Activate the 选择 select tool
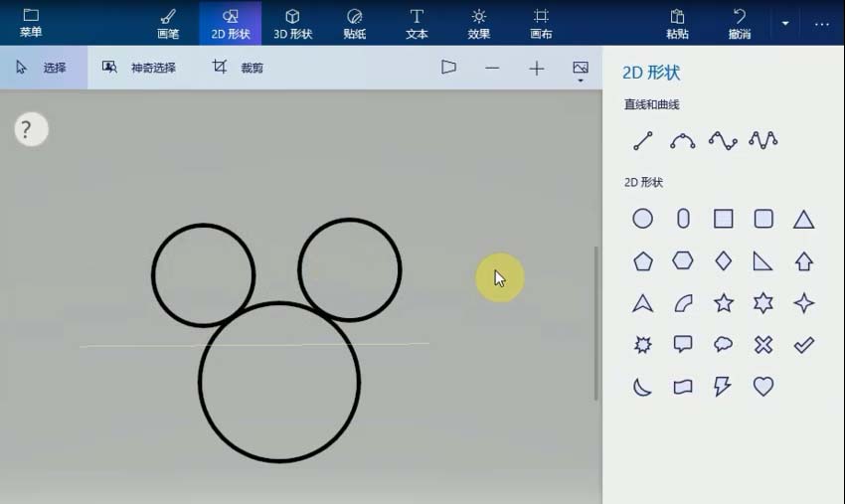 43,68
